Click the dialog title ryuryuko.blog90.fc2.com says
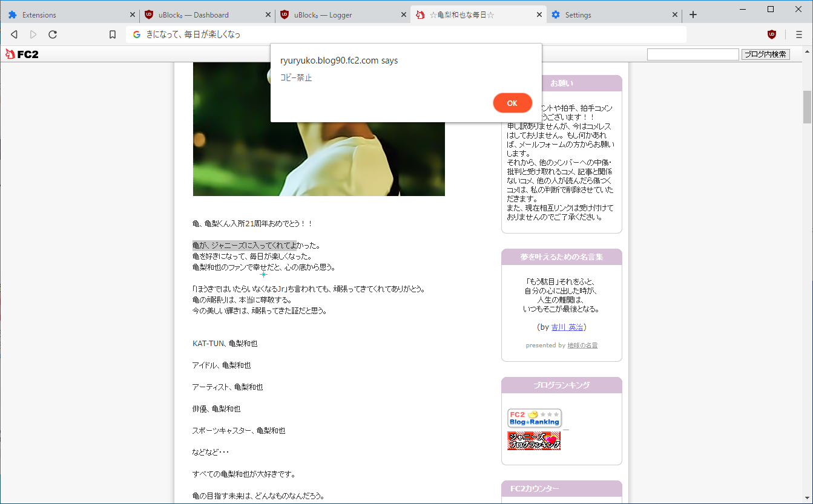 pos(339,61)
